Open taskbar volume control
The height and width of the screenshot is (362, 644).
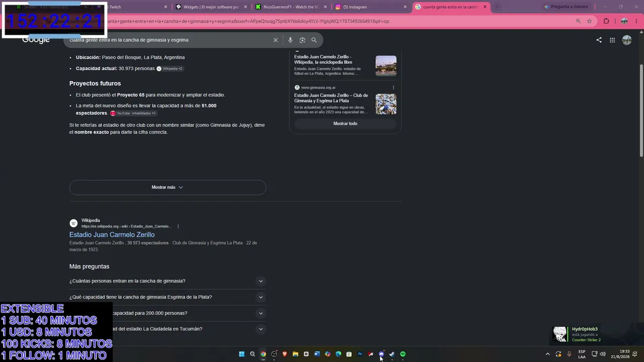click(x=603, y=354)
